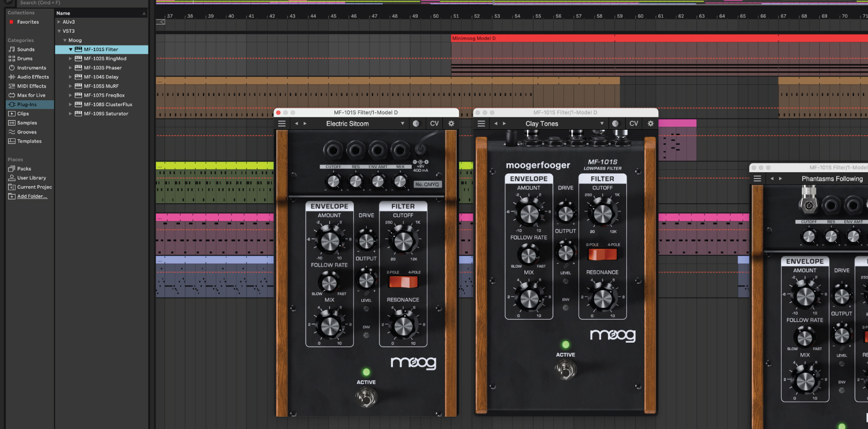Expand MF-104S Delay in browser
Screen dimensions: 868x429
click(x=70, y=77)
